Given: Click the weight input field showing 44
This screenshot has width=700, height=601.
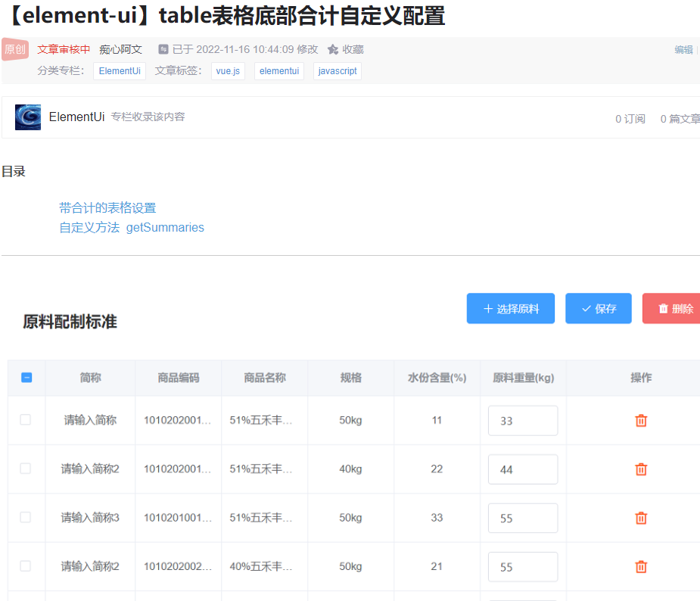Looking at the screenshot, I should tap(523, 469).
